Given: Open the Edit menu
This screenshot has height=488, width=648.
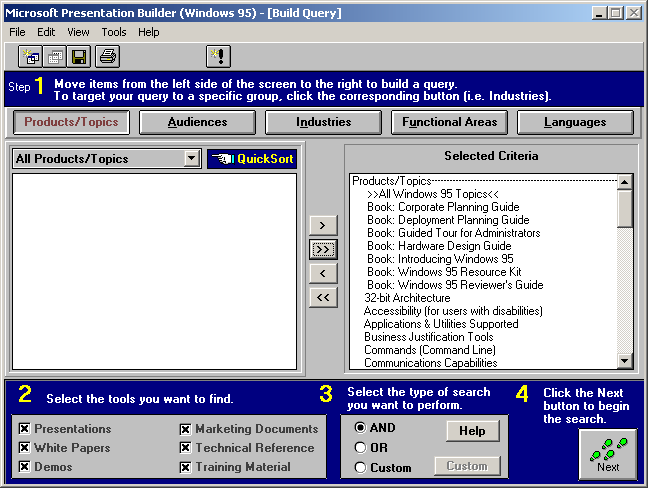Looking at the screenshot, I should (46, 32).
